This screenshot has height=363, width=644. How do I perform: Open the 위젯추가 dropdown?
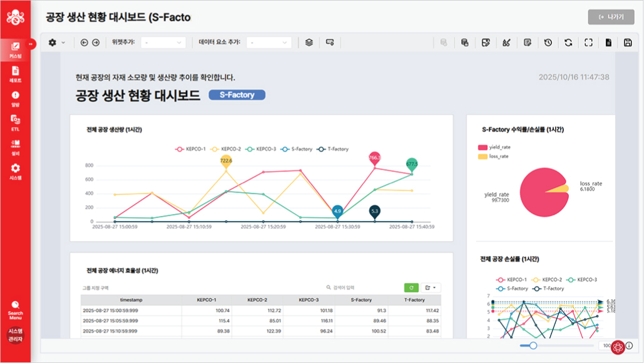163,43
